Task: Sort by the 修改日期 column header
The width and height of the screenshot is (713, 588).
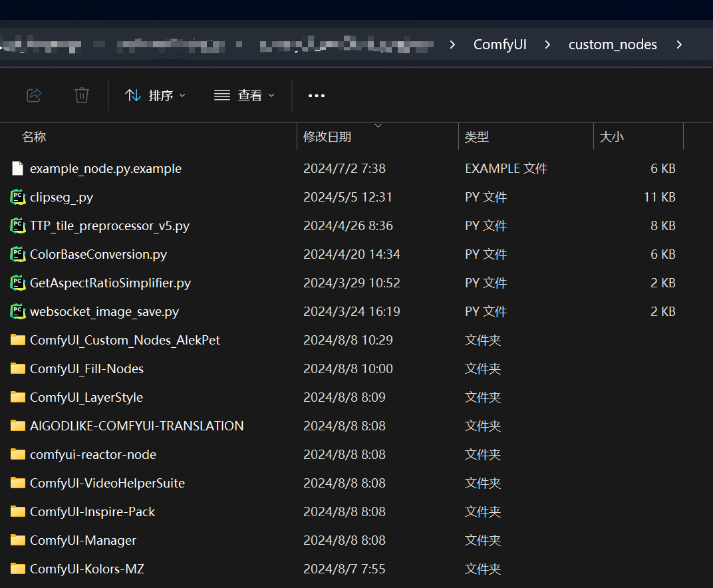Action: tap(327, 137)
